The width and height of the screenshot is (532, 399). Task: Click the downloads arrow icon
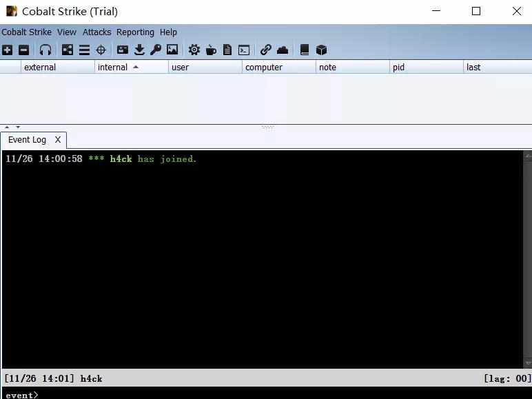139,50
